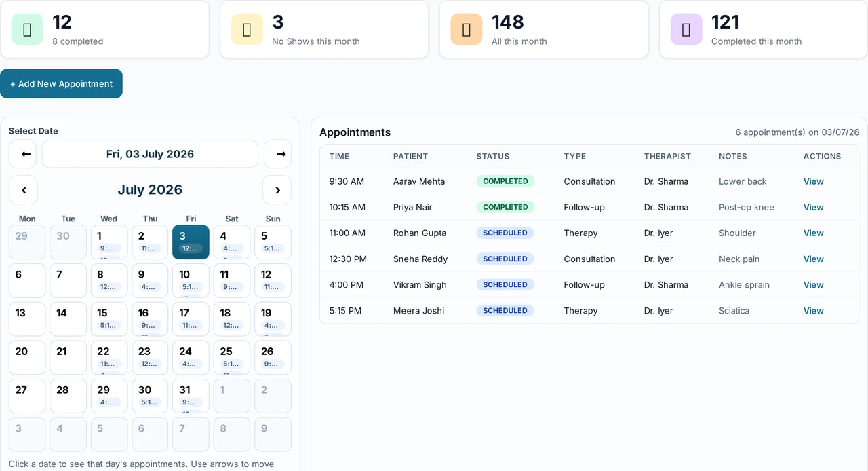Click the STATUS column header
Image resolution: width=868 pixels, height=471 pixels.
pos(492,156)
